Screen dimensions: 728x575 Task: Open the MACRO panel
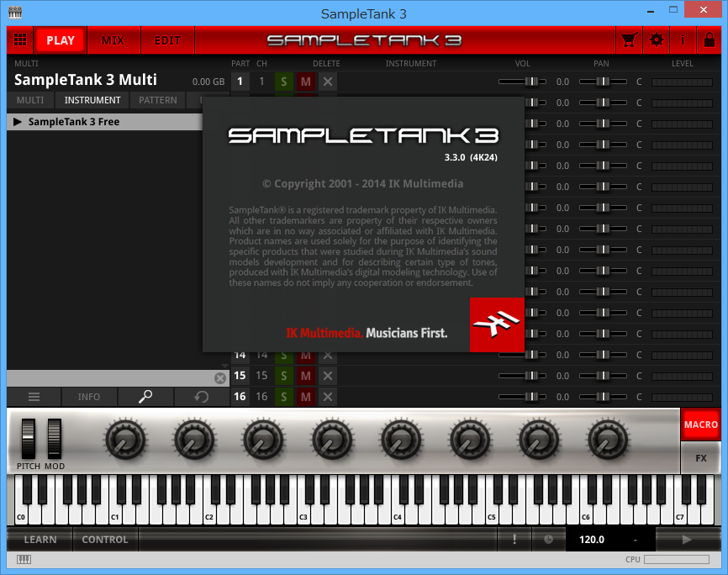pyautogui.click(x=700, y=425)
